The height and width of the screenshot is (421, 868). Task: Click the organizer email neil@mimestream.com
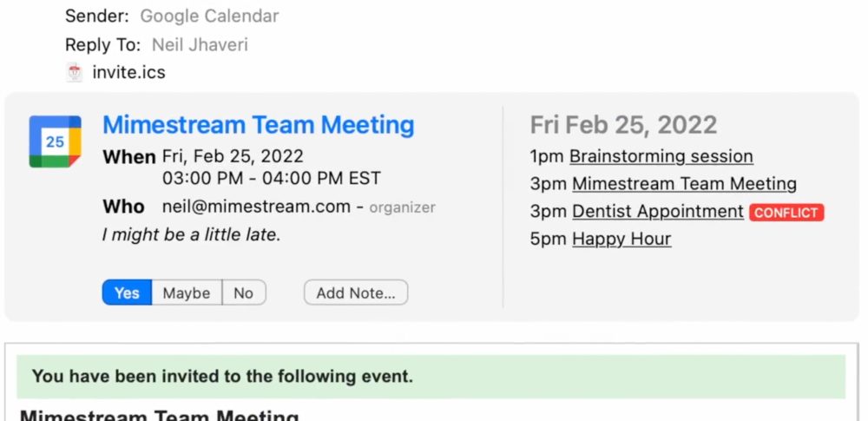click(255, 207)
